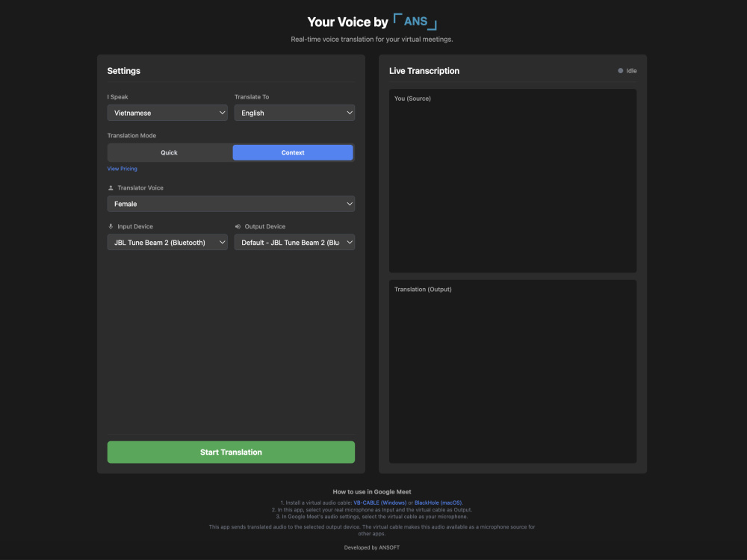
Task: Click the Translate To label
Action: [252, 96]
